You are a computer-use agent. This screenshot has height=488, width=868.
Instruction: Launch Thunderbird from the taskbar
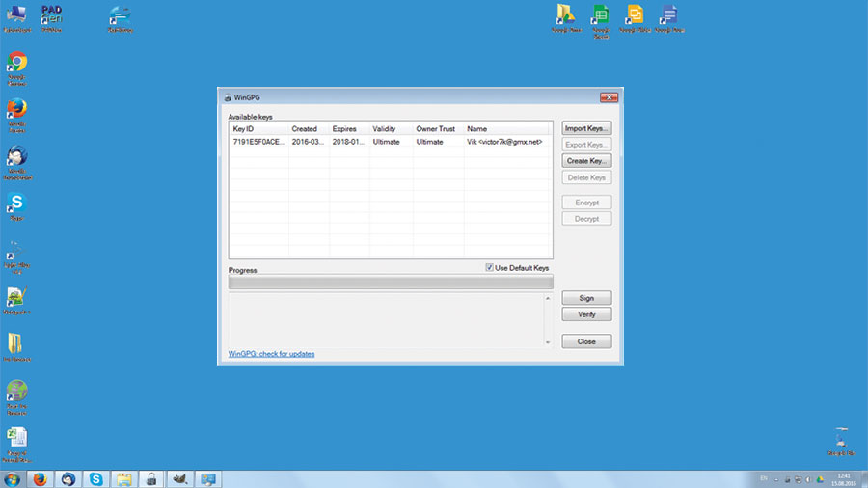68,479
